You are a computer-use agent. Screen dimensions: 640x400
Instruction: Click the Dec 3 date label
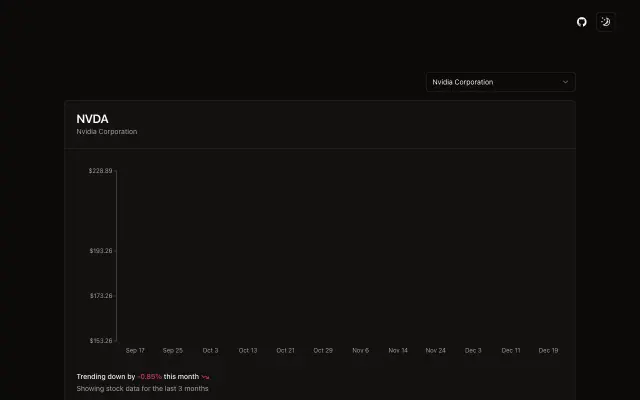(473, 350)
